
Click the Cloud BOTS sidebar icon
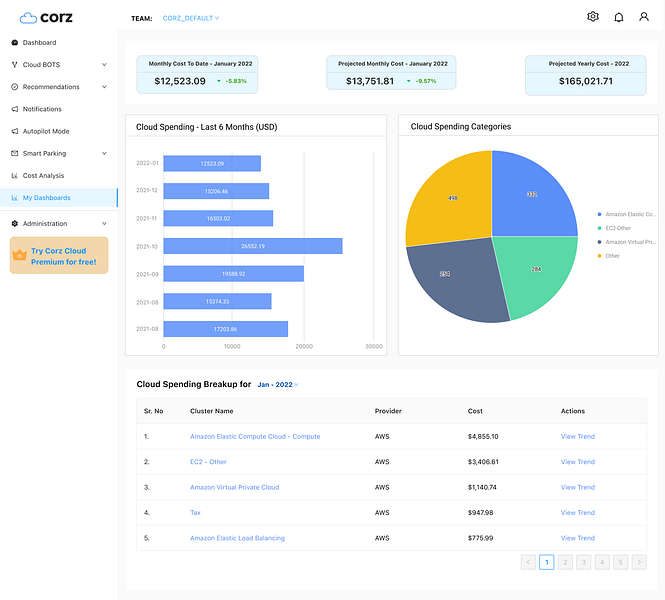click(x=14, y=64)
